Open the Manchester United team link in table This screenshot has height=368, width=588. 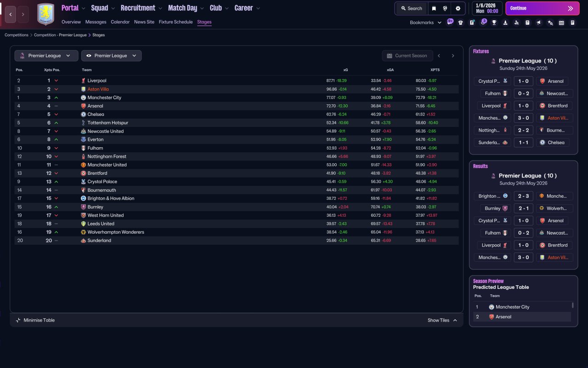pos(107,165)
